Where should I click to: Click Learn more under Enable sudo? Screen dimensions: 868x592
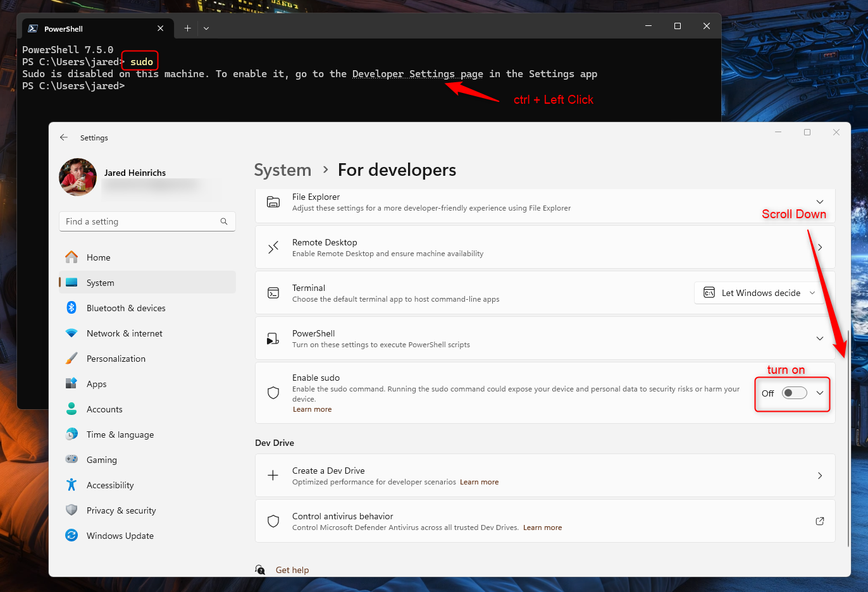click(x=312, y=409)
